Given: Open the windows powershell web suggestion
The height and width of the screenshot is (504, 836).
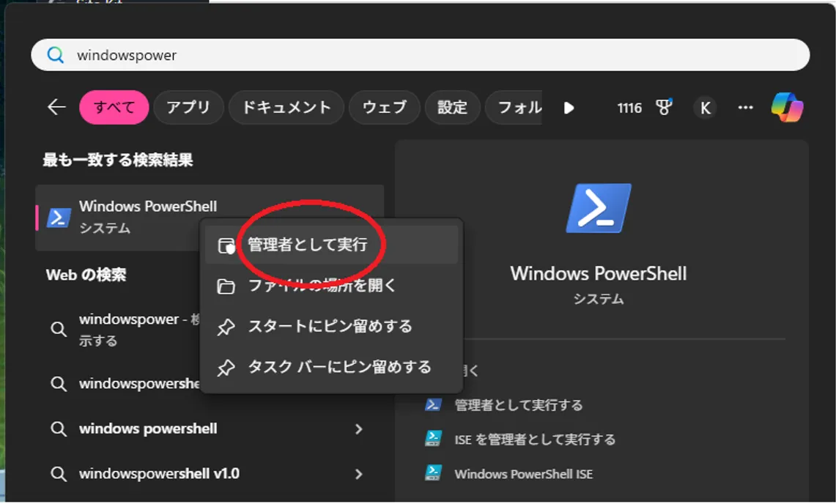Looking at the screenshot, I should (210, 429).
